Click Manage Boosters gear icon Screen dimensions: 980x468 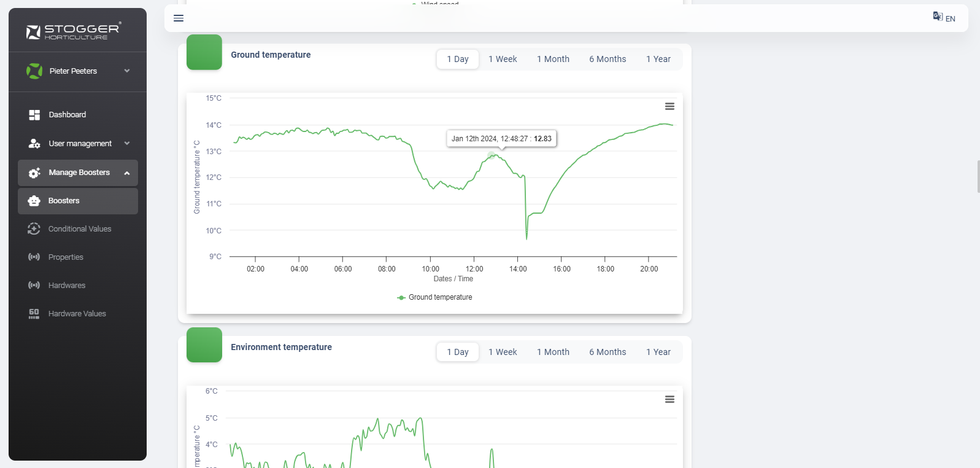point(34,173)
